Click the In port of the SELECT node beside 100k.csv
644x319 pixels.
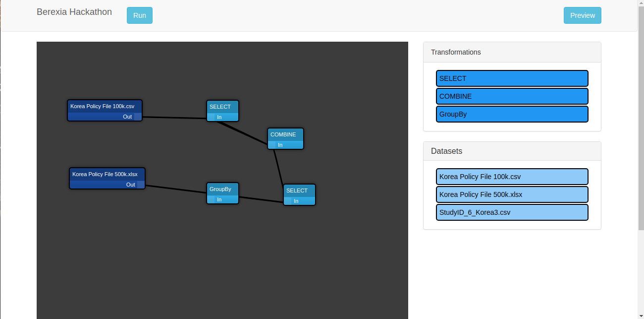(x=211, y=117)
